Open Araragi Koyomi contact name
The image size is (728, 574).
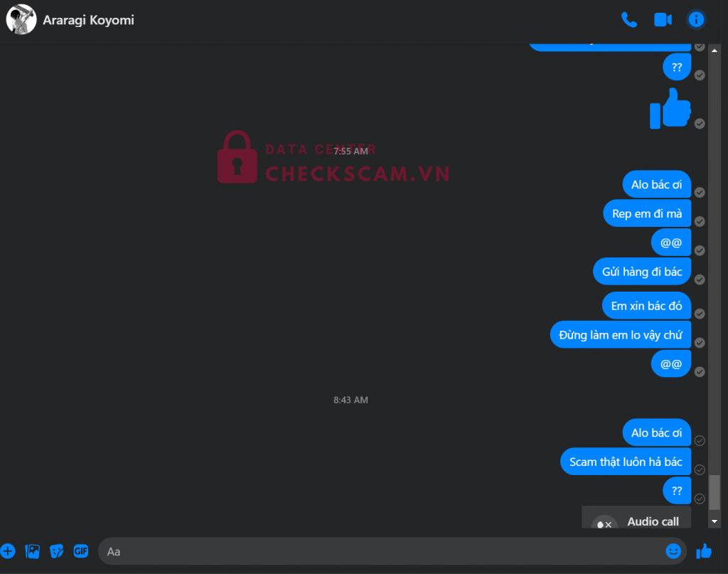coord(88,20)
